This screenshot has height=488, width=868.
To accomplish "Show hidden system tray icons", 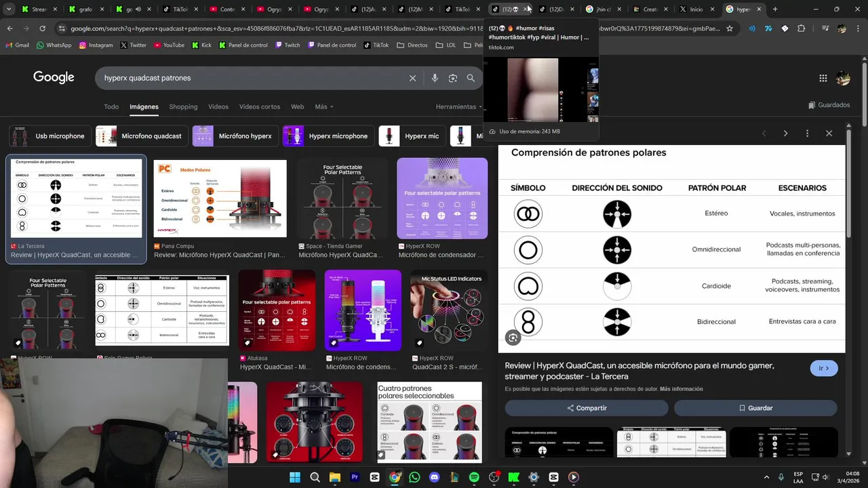I will (766, 477).
